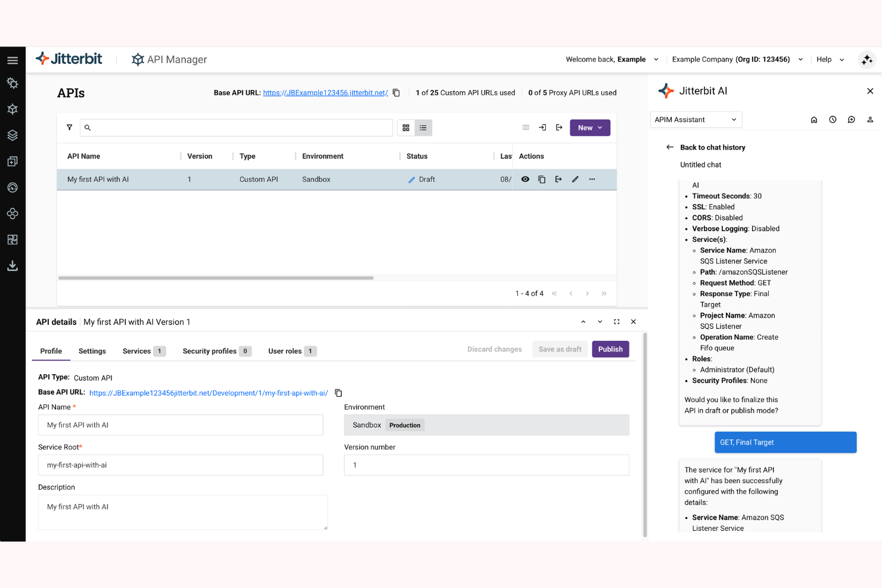
Task: Expand API details with down chevron
Action: 600,322
